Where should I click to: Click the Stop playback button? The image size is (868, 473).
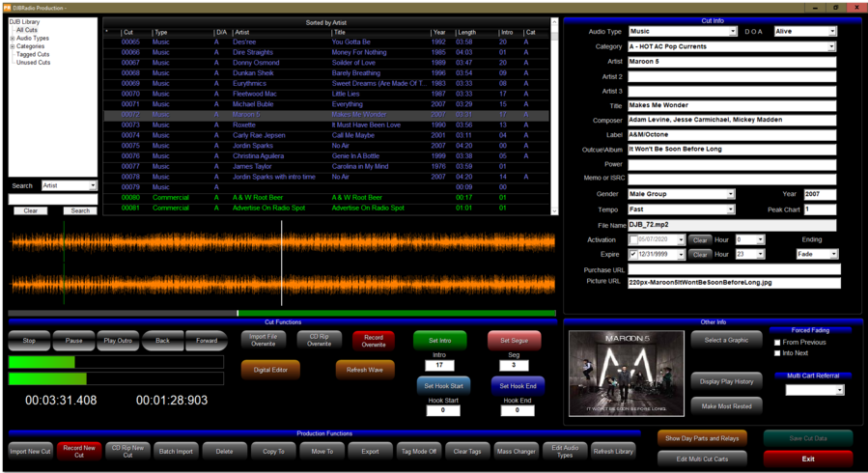(x=29, y=341)
